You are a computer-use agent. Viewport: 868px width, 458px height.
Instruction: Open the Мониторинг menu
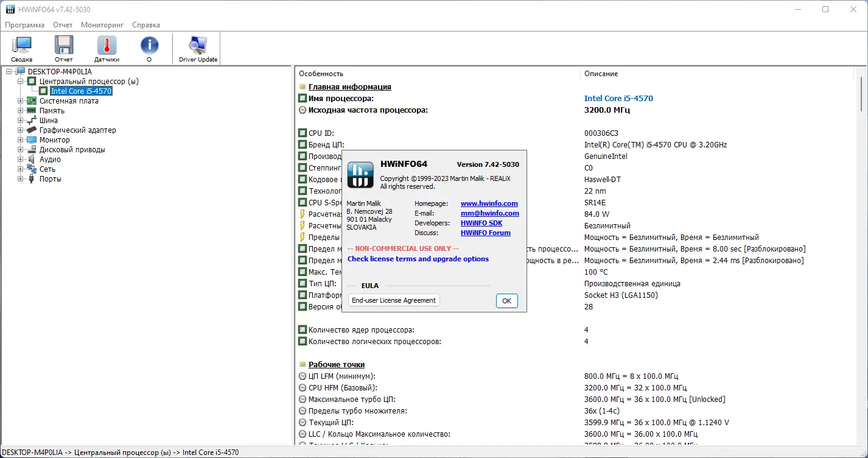pyautogui.click(x=102, y=25)
